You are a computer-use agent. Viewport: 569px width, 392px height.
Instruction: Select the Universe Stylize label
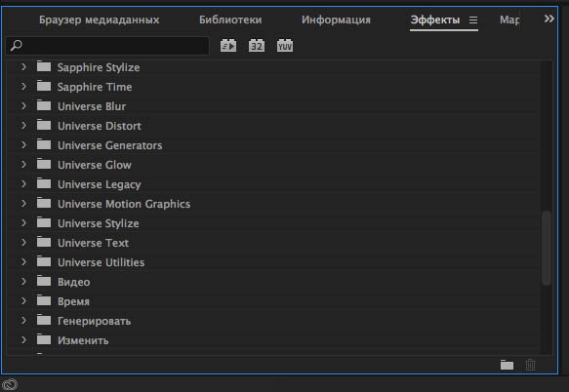(99, 223)
